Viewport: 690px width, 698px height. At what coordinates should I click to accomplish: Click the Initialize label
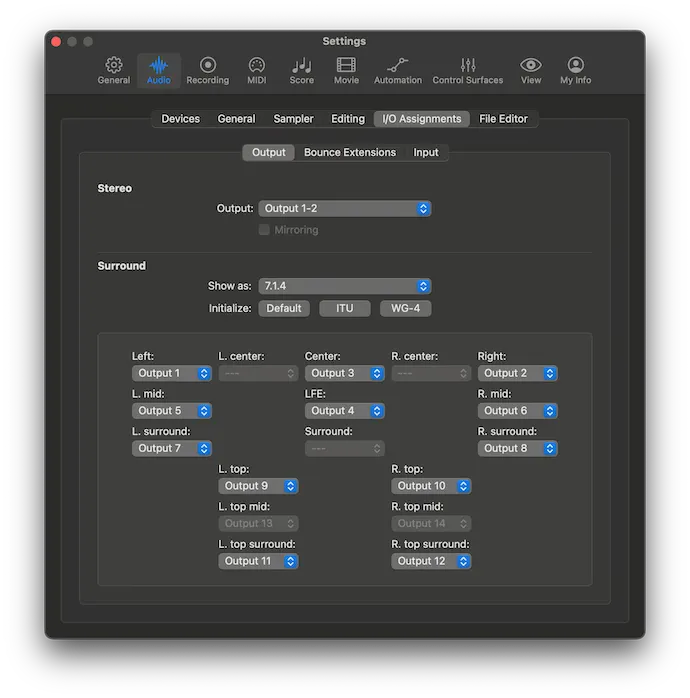coord(230,308)
